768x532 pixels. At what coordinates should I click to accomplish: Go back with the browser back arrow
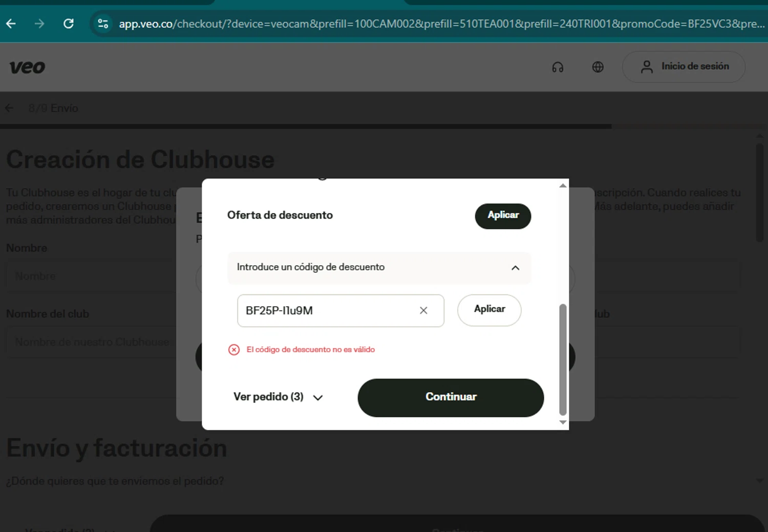11,24
